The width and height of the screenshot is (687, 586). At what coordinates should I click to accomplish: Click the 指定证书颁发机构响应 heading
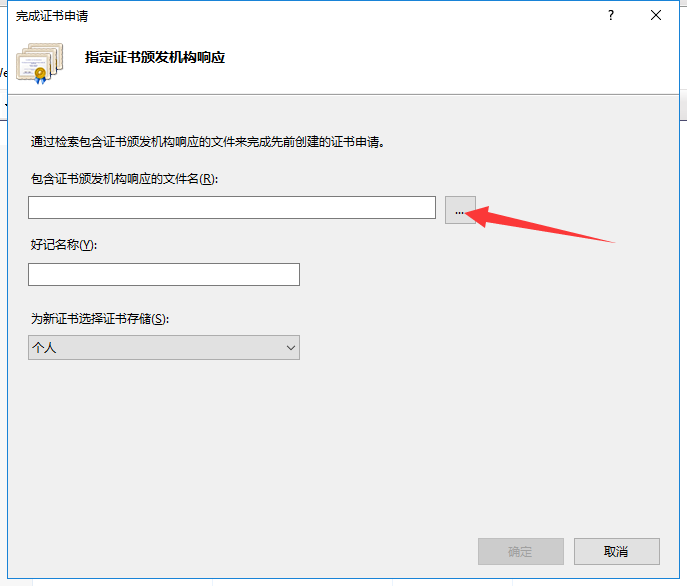(155, 58)
